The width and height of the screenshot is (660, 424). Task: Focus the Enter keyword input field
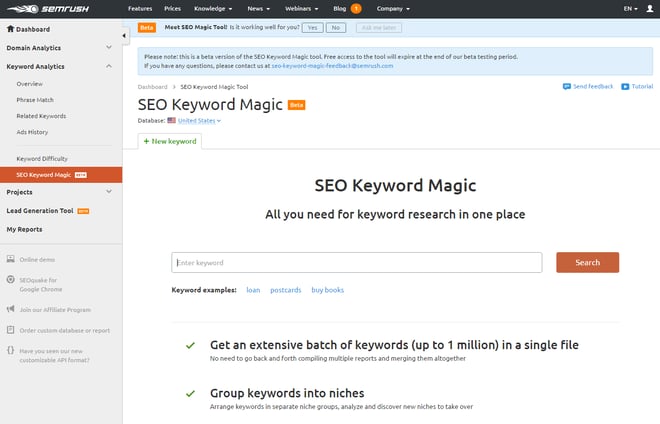357,262
